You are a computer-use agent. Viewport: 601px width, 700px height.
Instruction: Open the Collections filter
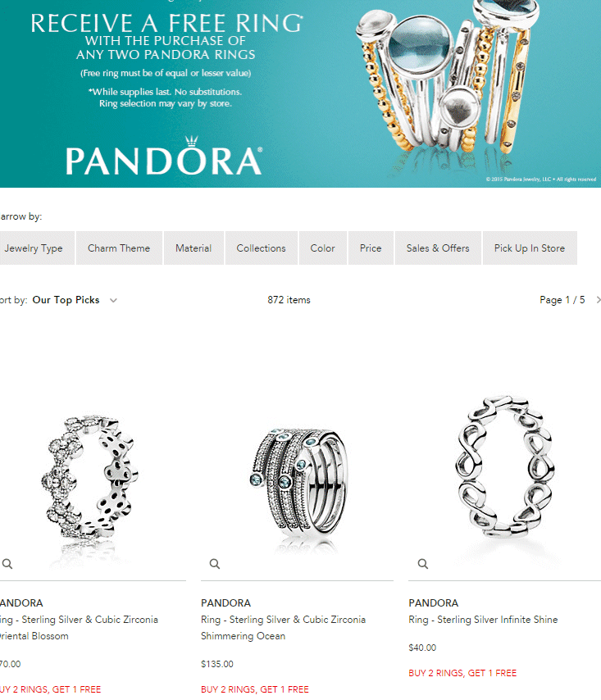[262, 248]
